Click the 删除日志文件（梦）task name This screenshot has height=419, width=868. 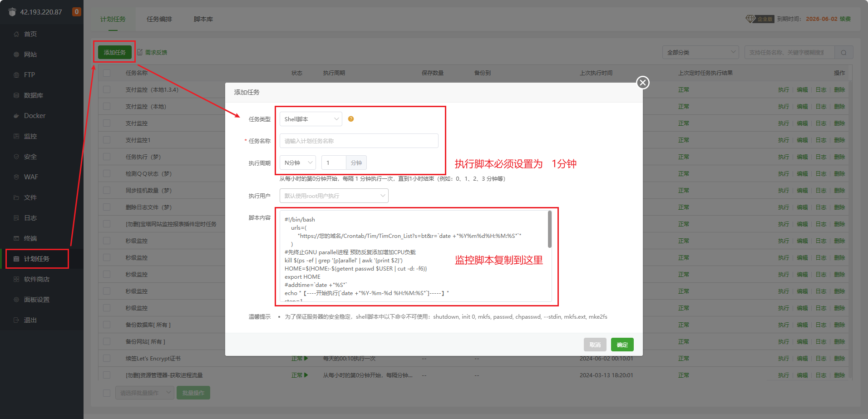pyautogui.click(x=149, y=207)
